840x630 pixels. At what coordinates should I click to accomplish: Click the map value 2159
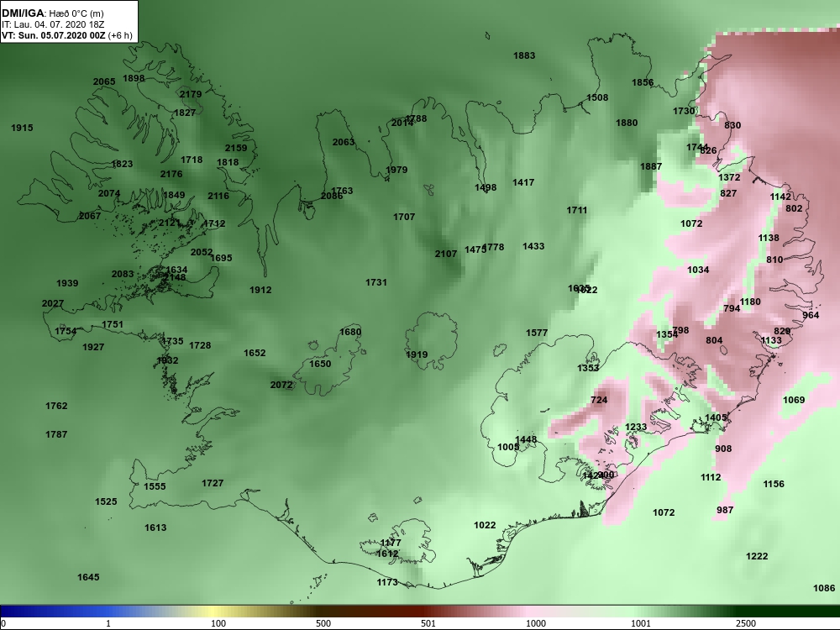(236, 149)
